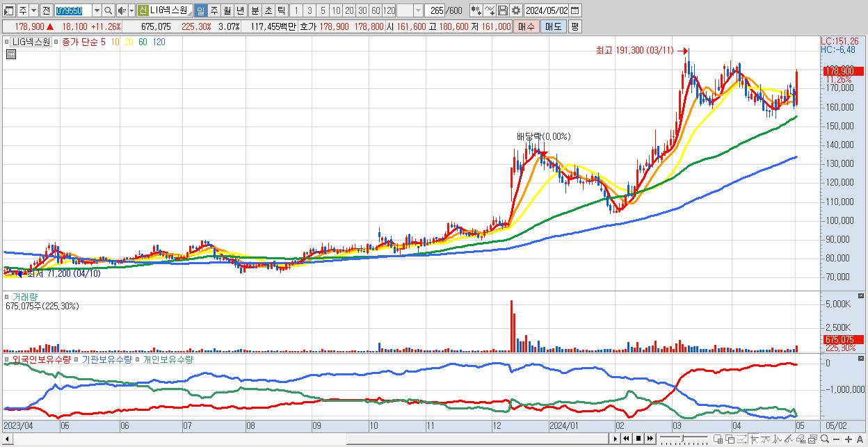Choose interval 1 button
The image size is (868, 447).
point(296,10)
